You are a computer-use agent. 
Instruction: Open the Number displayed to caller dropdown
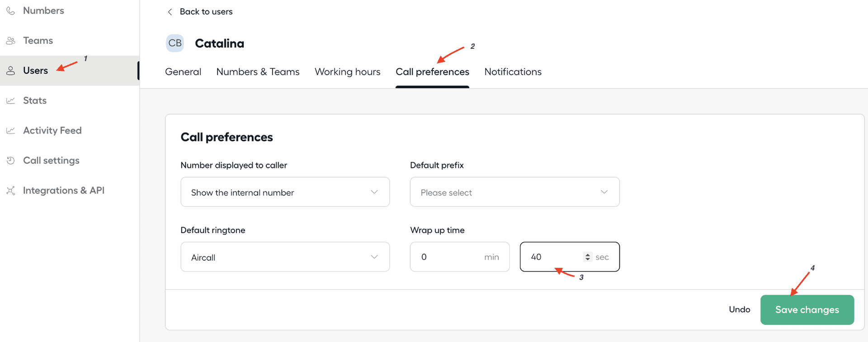coord(285,192)
